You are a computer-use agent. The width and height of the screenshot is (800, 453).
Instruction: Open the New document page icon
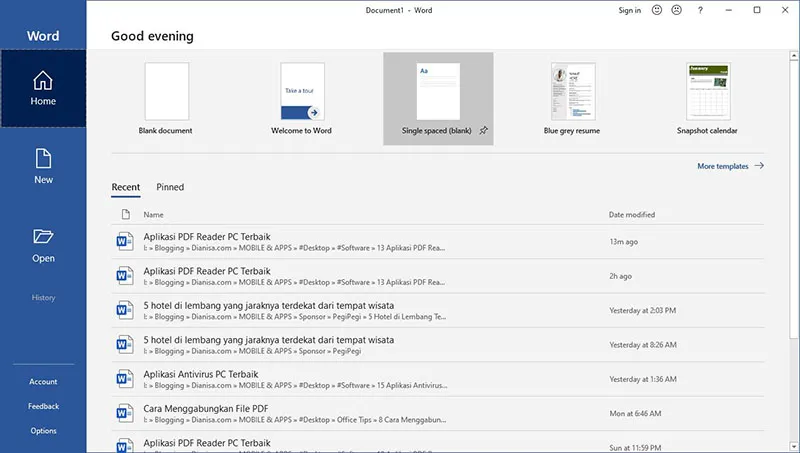[43, 159]
